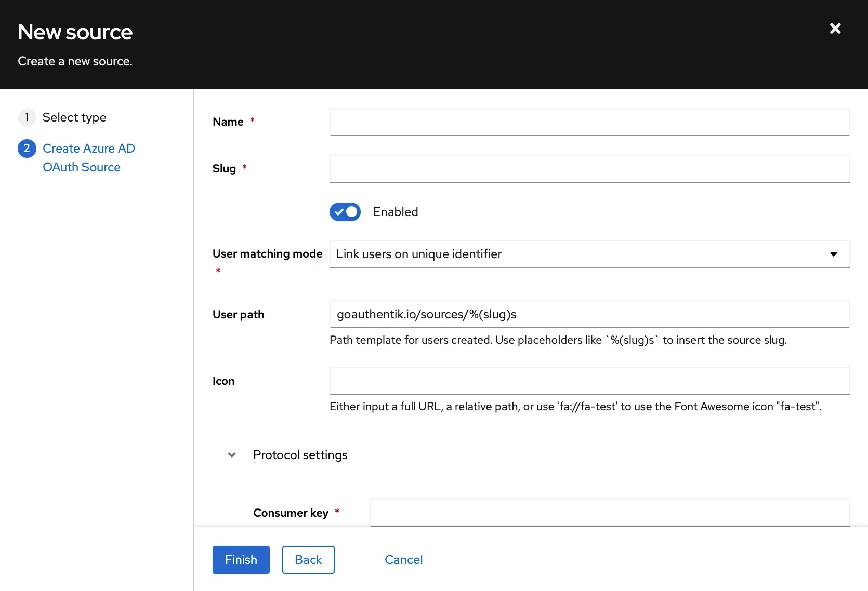Screen dimensions: 868x591
Task: Click the User path help text
Action: (558, 340)
